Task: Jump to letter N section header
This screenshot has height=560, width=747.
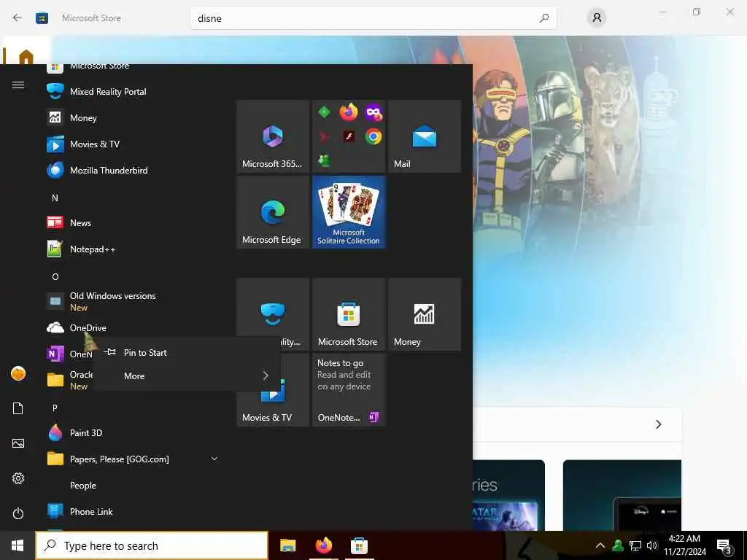Action: pos(55,198)
